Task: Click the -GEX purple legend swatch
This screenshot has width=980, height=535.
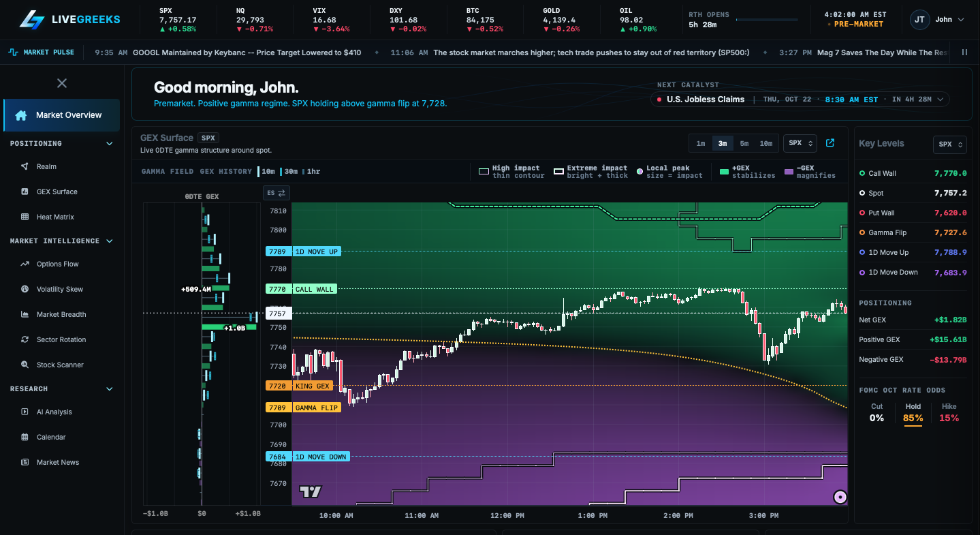Action: tap(789, 172)
